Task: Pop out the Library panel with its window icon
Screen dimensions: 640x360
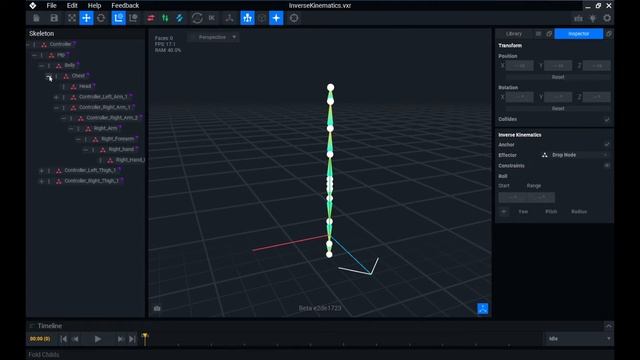Action: [x=549, y=34]
